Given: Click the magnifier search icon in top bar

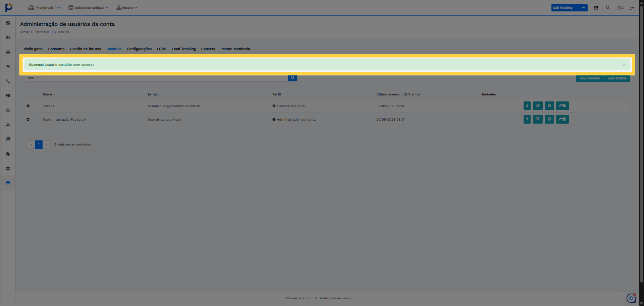Looking at the screenshot, I should (x=608, y=8).
